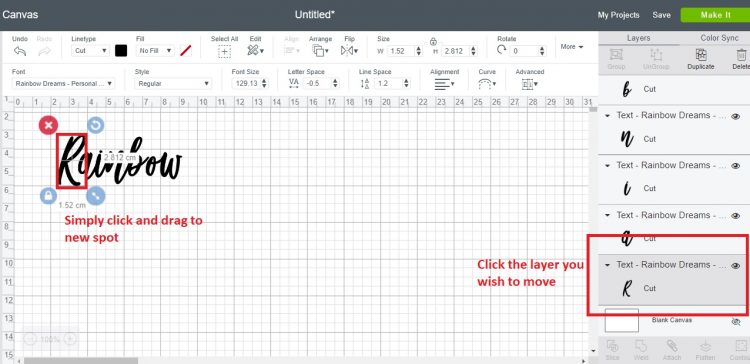Click the Rotate icon in toolbar
The width and height of the screenshot is (750, 364).
click(x=501, y=50)
